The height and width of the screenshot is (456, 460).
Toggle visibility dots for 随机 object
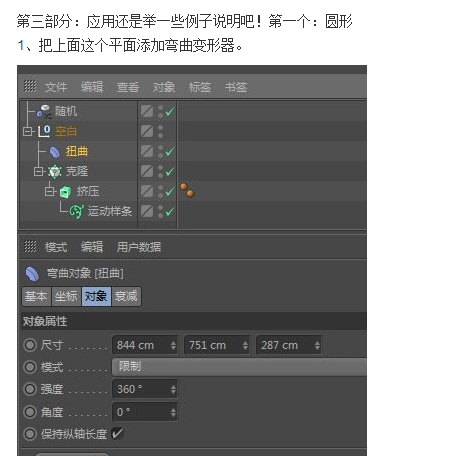(160, 111)
